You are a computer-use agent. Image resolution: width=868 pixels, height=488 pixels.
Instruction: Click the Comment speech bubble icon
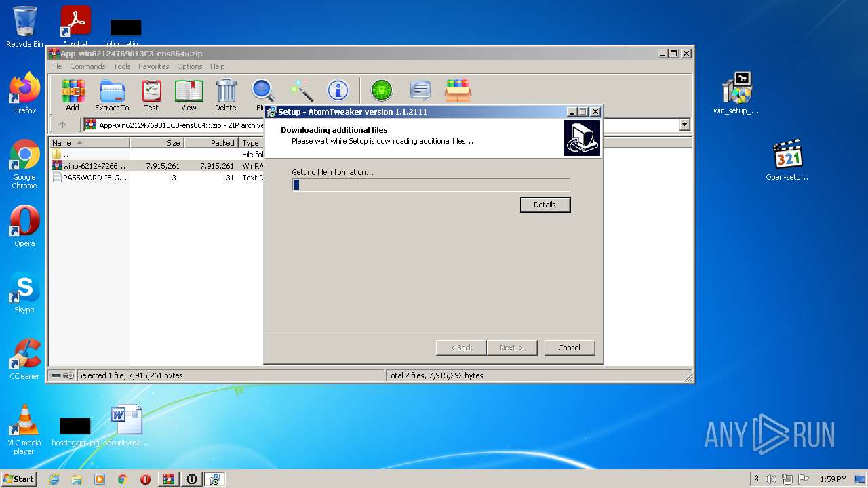(420, 90)
